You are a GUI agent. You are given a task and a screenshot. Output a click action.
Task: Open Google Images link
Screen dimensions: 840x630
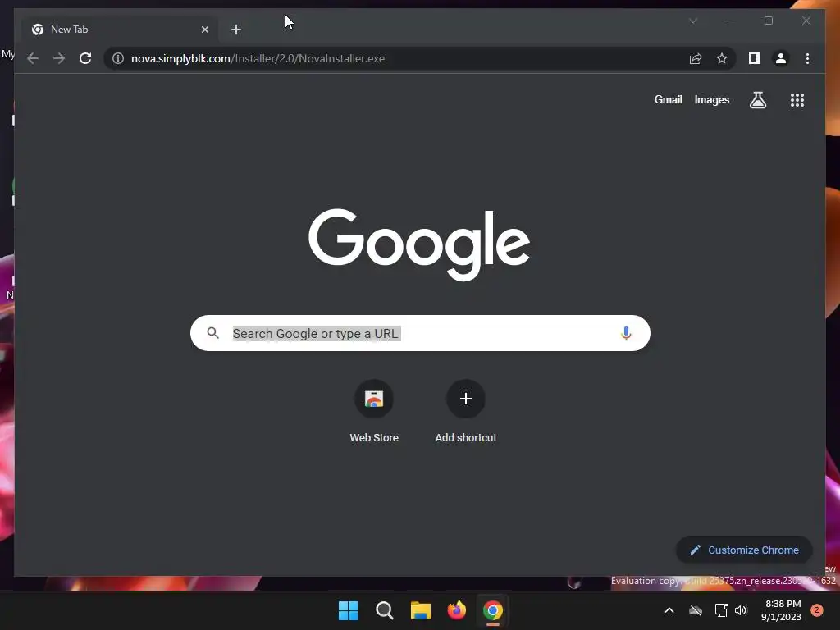pyautogui.click(x=711, y=99)
